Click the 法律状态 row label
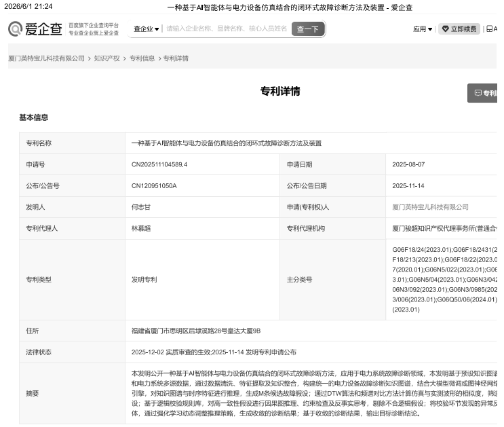This screenshot has height=427, width=504. click(39, 352)
